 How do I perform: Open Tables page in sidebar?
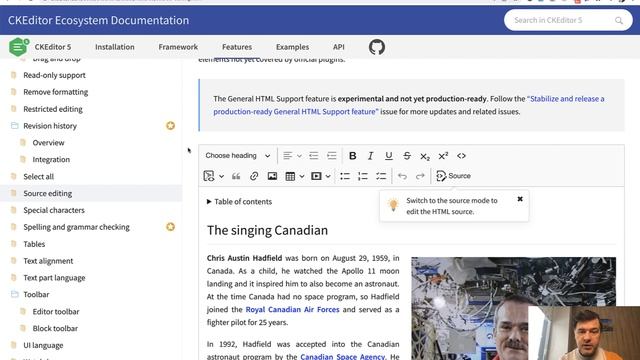[x=34, y=244]
